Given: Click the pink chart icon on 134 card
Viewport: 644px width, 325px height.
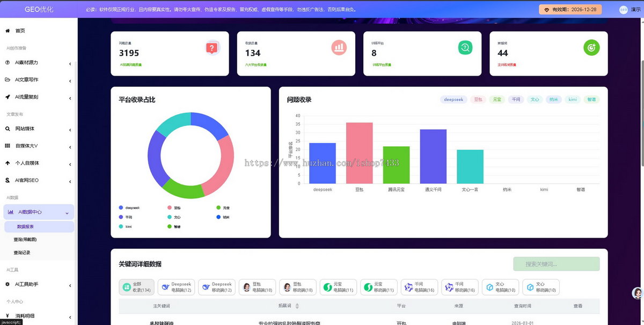Looking at the screenshot, I should coord(339,48).
